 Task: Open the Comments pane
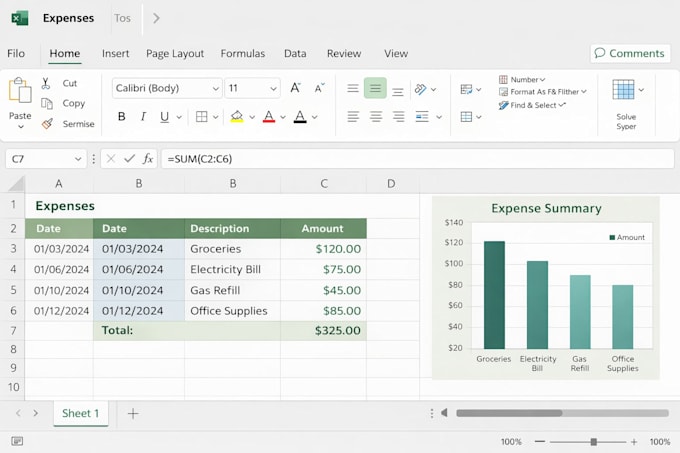point(630,53)
